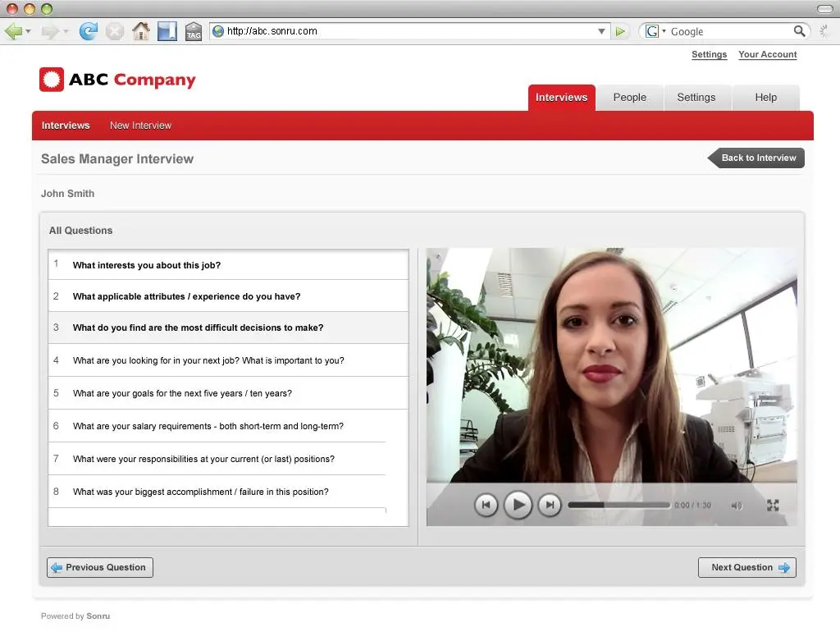Reload the browser page
This screenshot has height=632, width=840.
pos(88,31)
